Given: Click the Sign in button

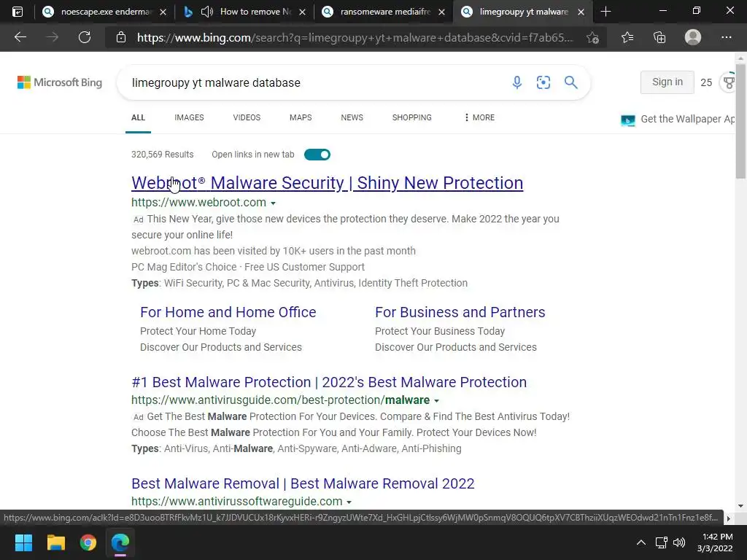Looking at the screenshot, I should 667,82.
